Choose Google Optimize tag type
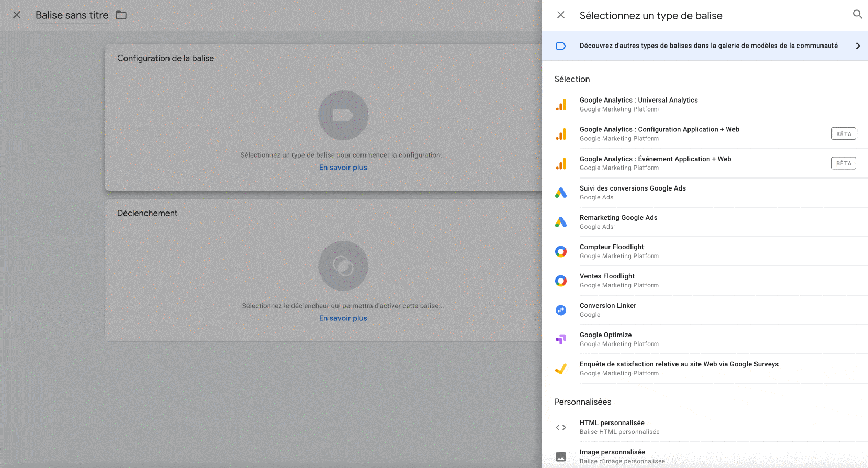868x468 pixels. 705,339
